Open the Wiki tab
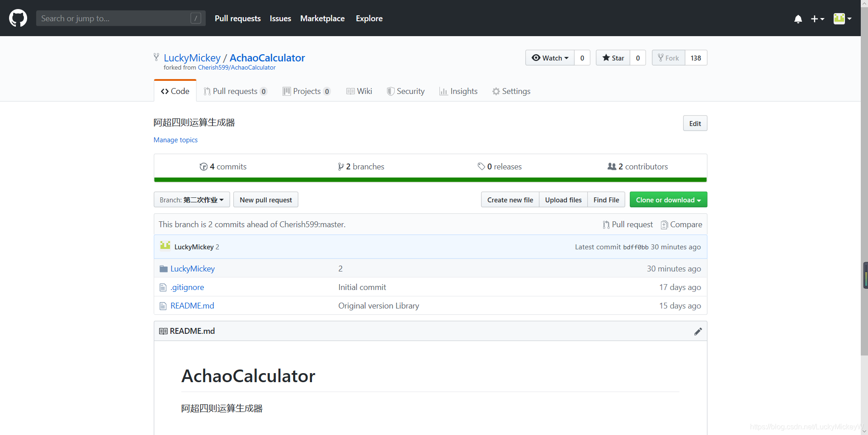 pyautogui.click(x=359, y=91)
